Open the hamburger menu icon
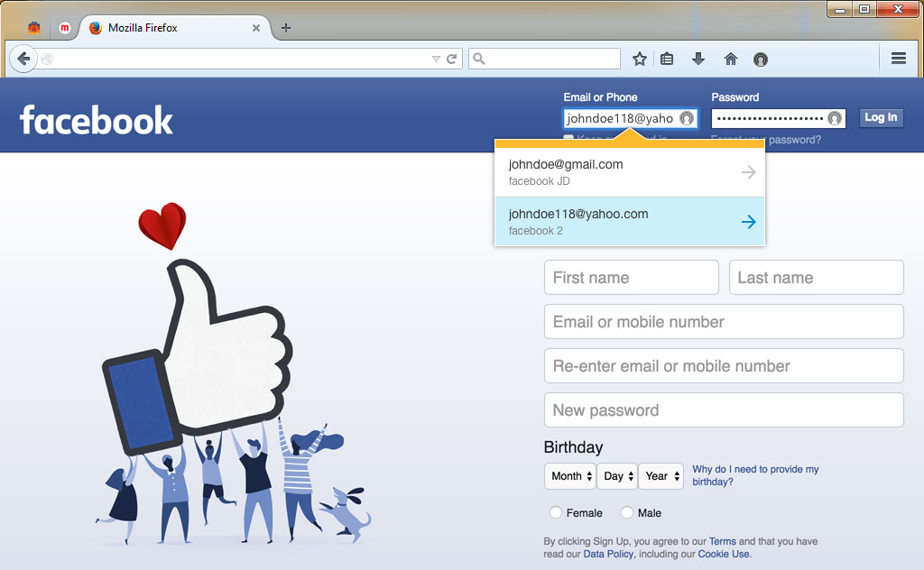Image resolution: width=924 pixels, height=570 pixels. pyautogui.click(x=899, y=59)
